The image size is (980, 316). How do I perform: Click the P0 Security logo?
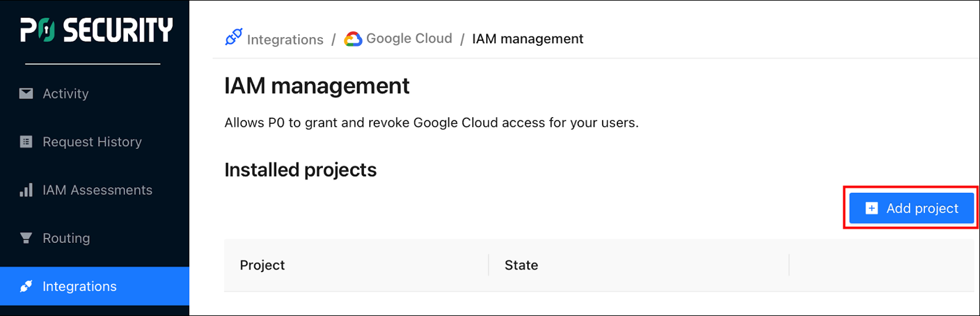pos(96,30)
